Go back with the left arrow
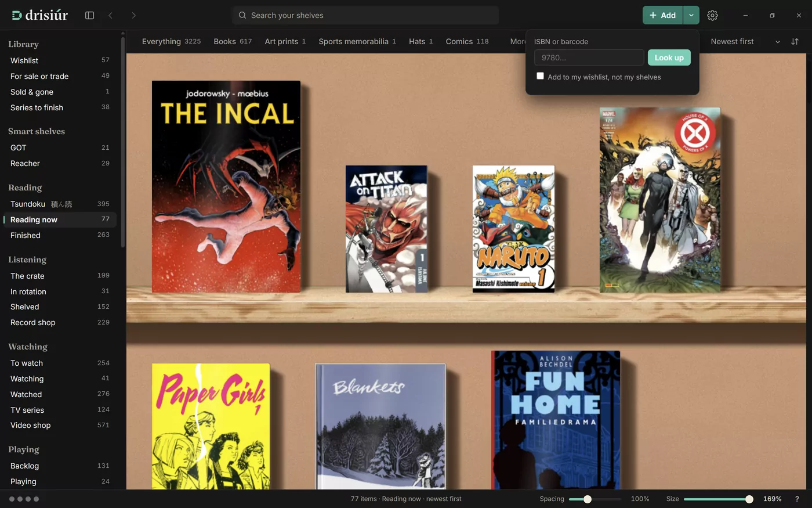This screenshot has height=508, width=812. click(110, 15)
